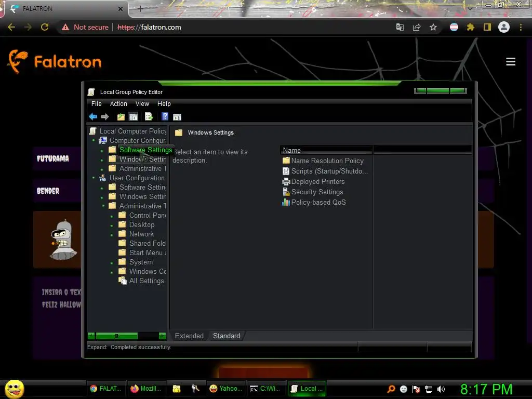
Task: Click the keys icon on the taskbar
Action: (x=195, y=389)
